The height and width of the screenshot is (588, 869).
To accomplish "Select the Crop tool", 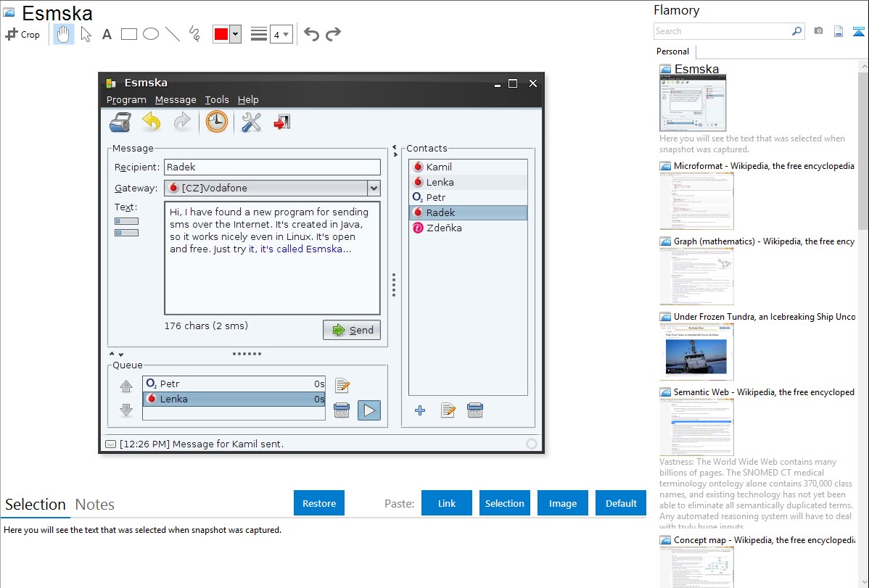I will click(22, 34).
